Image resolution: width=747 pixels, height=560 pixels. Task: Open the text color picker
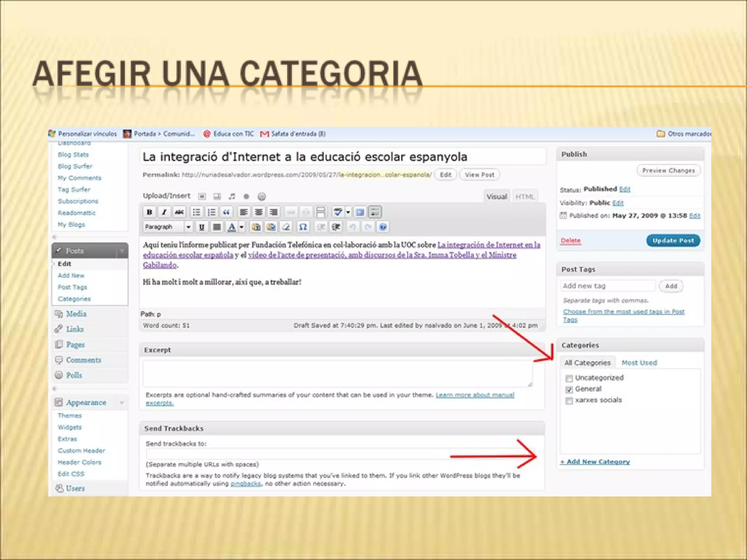[232, 227]
